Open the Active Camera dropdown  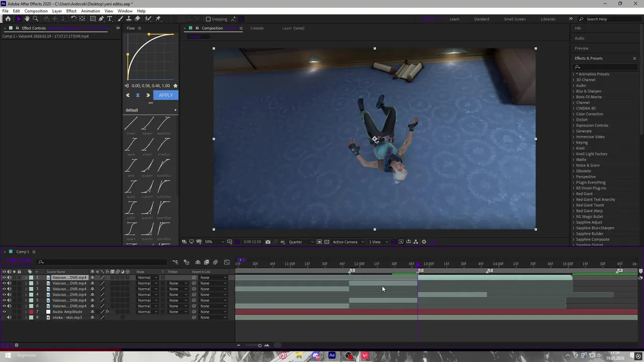point(348,242)
